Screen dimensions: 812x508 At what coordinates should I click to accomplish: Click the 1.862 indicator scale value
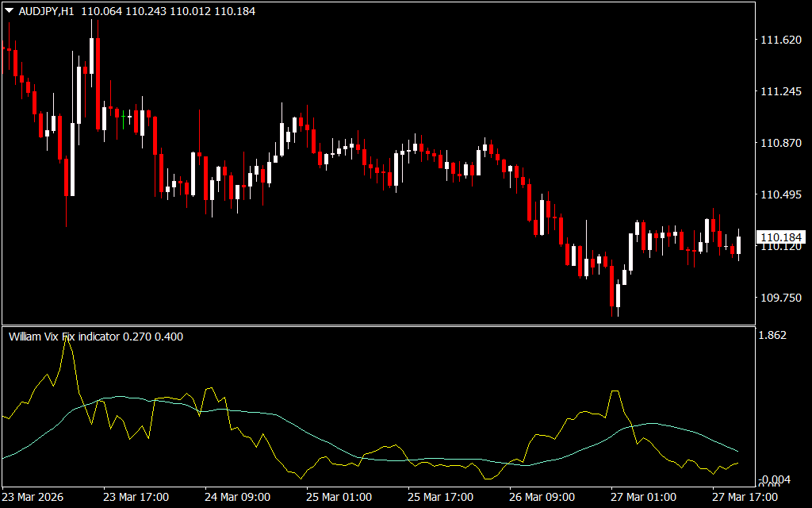pos(773,336)
